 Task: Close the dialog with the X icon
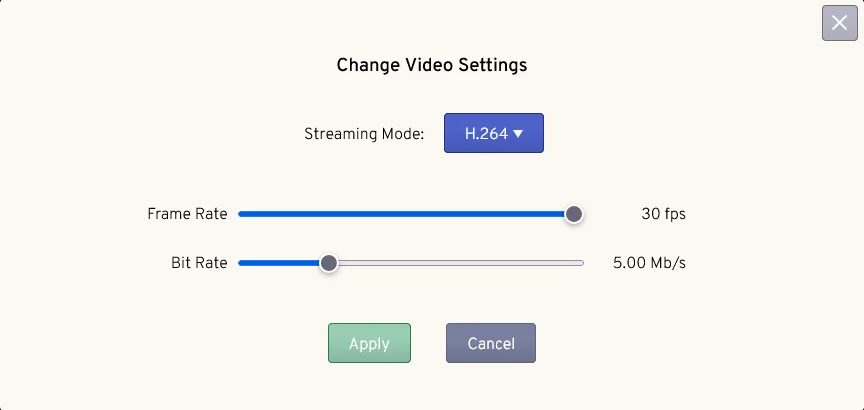click(x=839, y=23)
